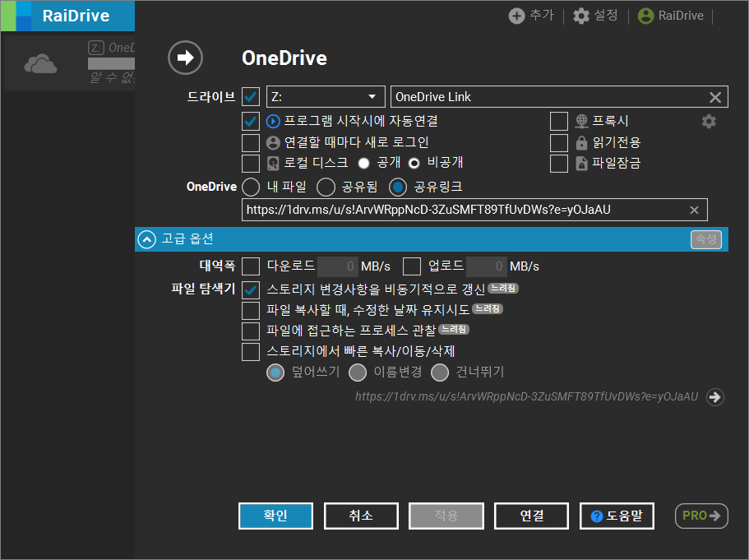Click the file lock icon next to 파일잠금

coord(581,164)
